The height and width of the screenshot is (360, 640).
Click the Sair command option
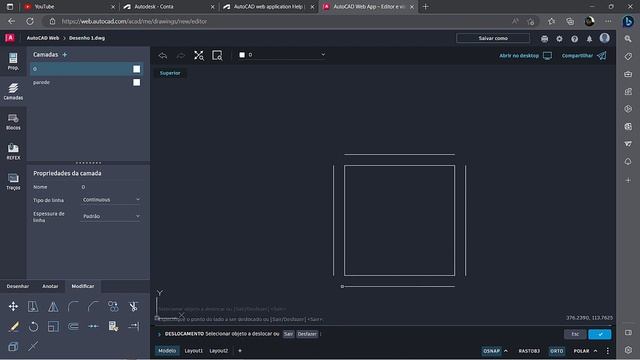(x=288, y=334)
